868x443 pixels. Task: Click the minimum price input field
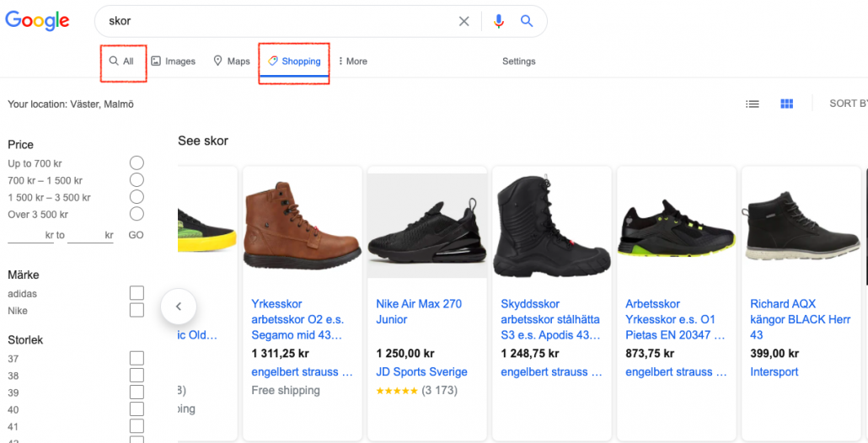(30, 235)
